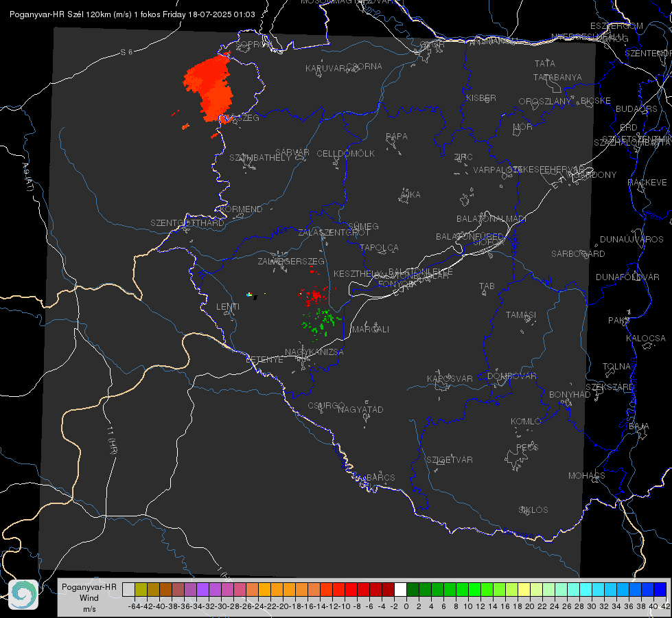Click the large orange-red radar echo near Sopron
This screenshot has width=672, height=618.
(x=210, y=87)
